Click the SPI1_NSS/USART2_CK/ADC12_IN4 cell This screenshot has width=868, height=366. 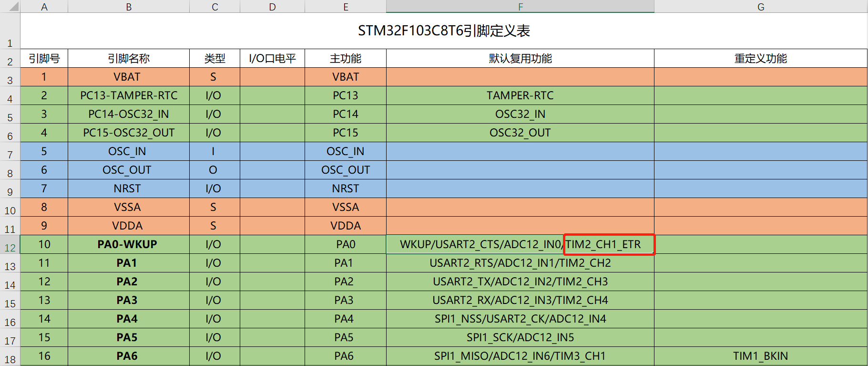(520, 319)
